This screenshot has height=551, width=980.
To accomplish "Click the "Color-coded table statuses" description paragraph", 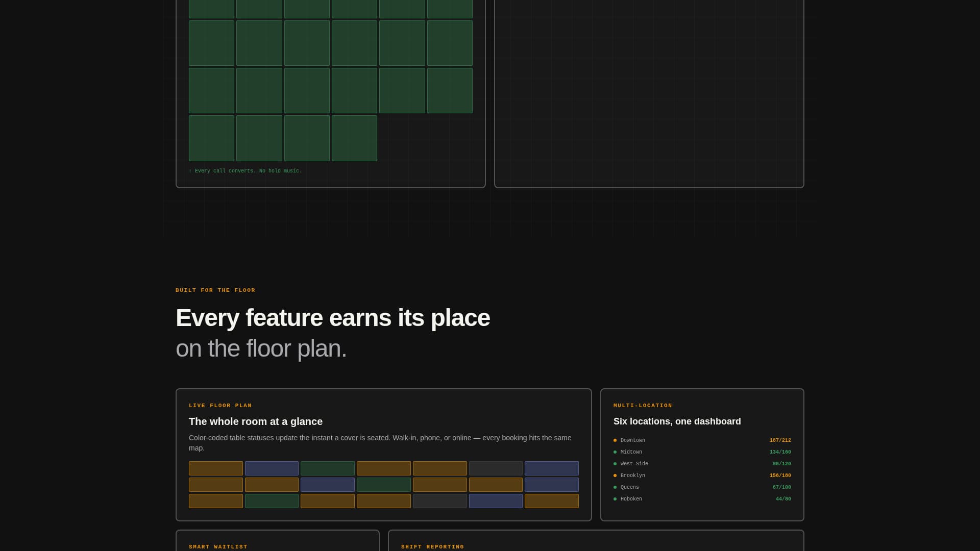I will coord(380,443).
